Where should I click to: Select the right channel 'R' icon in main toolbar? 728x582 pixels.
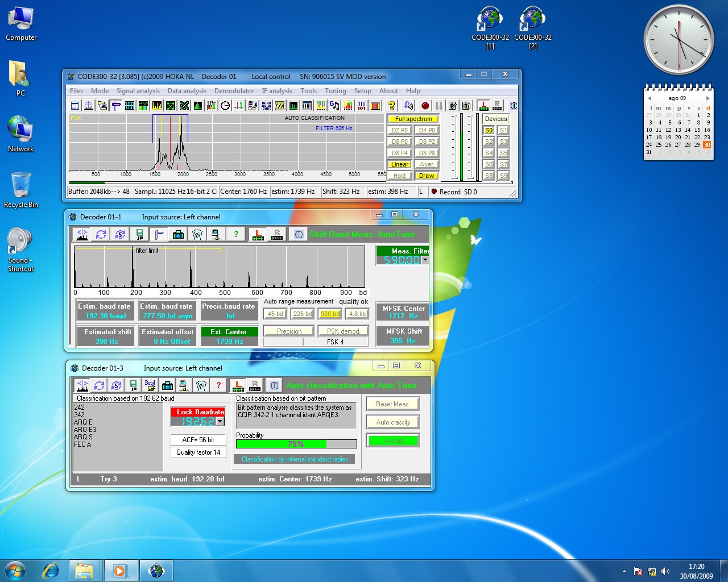point(497,106)
